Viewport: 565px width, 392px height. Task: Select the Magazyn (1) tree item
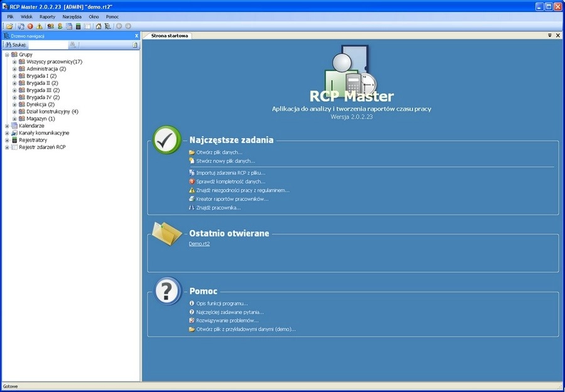pyautogui.click(x=41, y=119)
